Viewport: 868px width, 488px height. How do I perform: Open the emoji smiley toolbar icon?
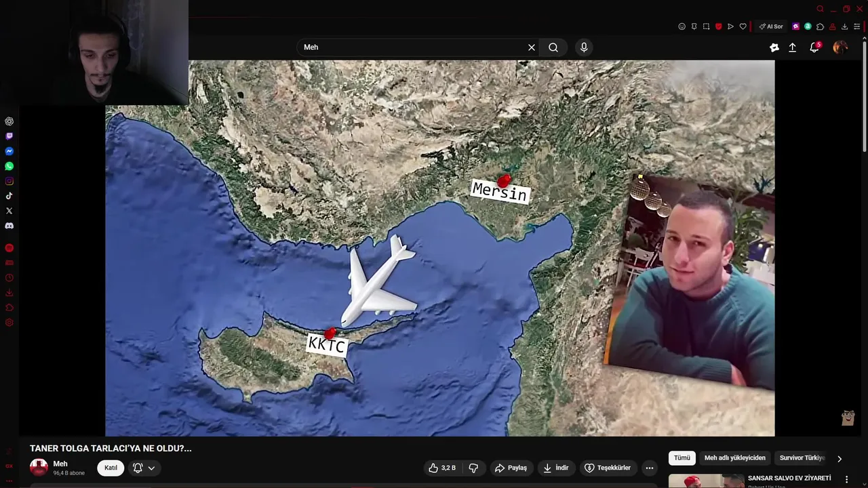pyautogui.click(x=682, y=26)
